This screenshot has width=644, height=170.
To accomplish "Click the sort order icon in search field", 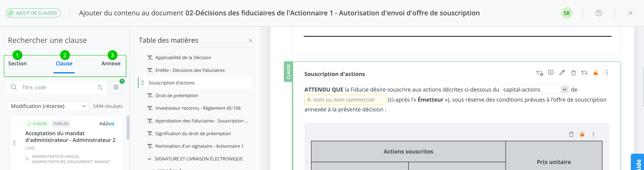I will pyautogui.click(x=100, y=87).
